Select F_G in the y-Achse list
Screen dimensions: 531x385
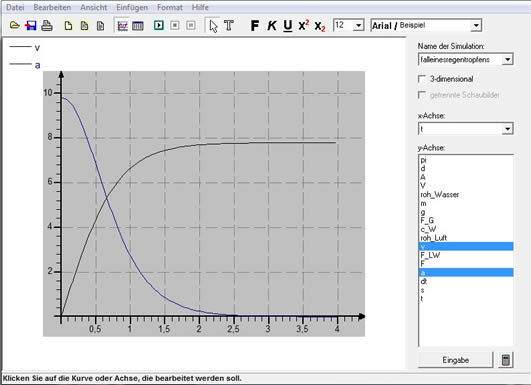(x=466, y=220)
